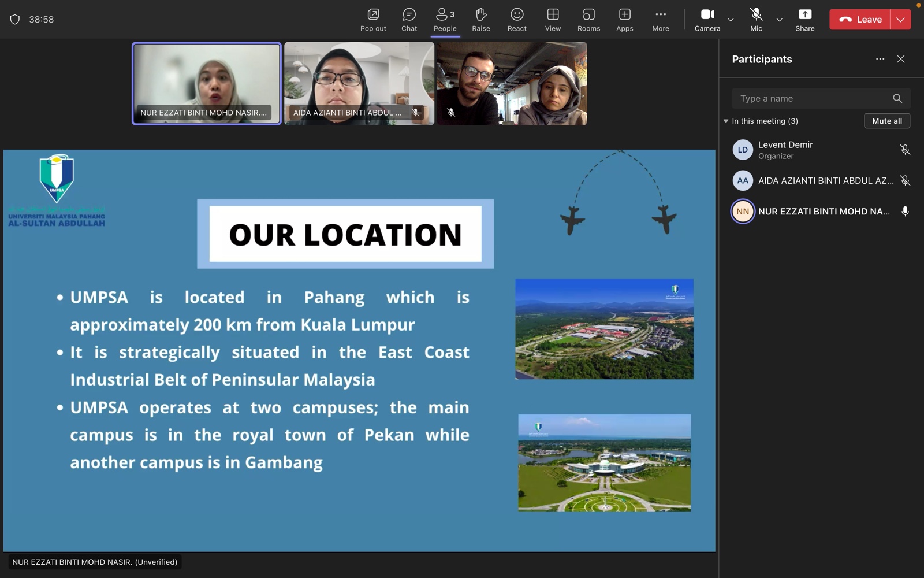
Task: Click upper aerial campus photo on slide
Action: click(x=605, y=329)
